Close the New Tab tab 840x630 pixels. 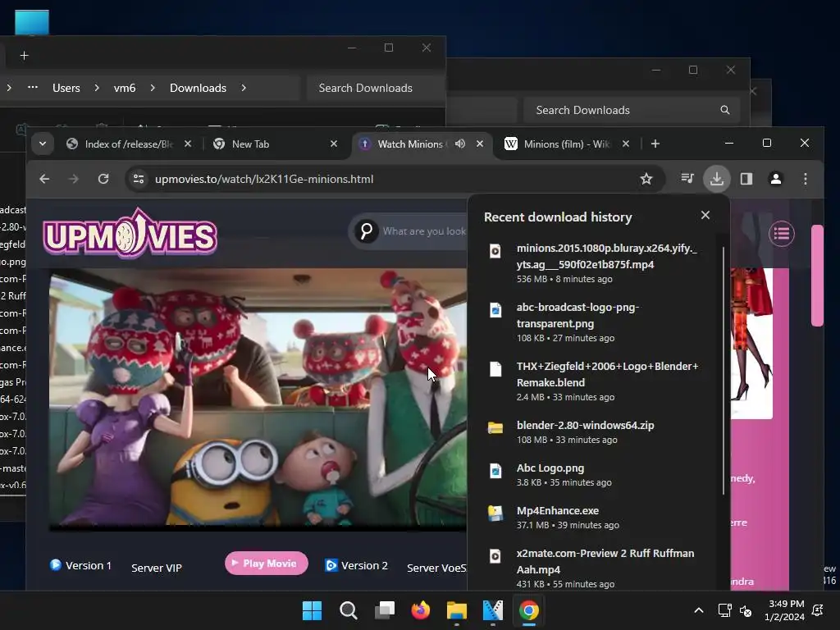pos(334,144)
